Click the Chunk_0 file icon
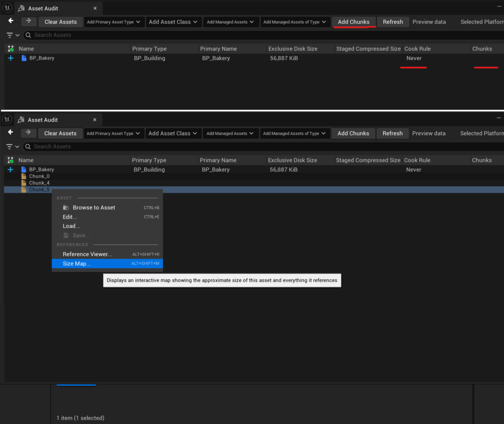This screenshot has width=504, height=424. tap(24, 176)
